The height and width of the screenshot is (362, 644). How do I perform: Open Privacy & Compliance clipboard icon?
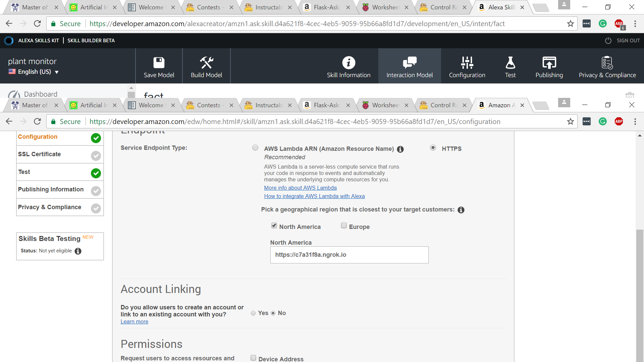607,63
